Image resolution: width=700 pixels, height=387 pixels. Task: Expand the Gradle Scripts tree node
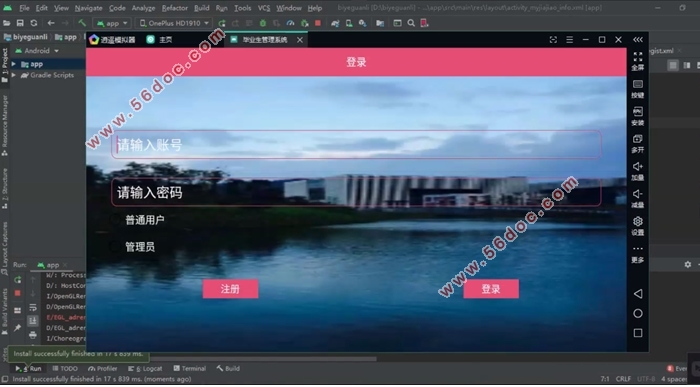[x=14, y=75]
